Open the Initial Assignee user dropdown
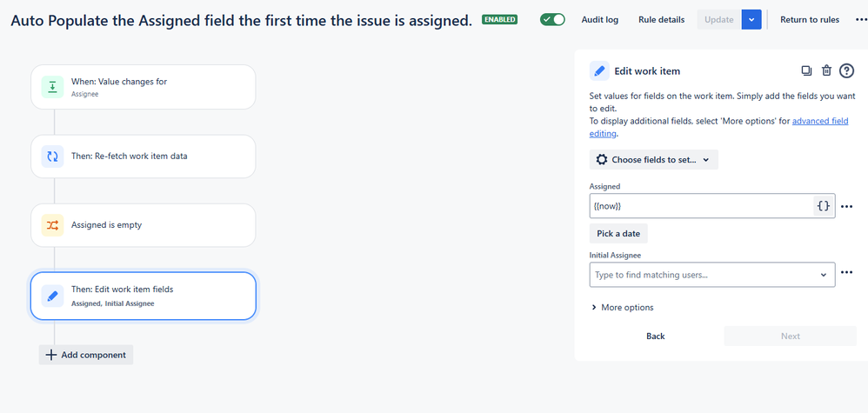 pos(712,275)
